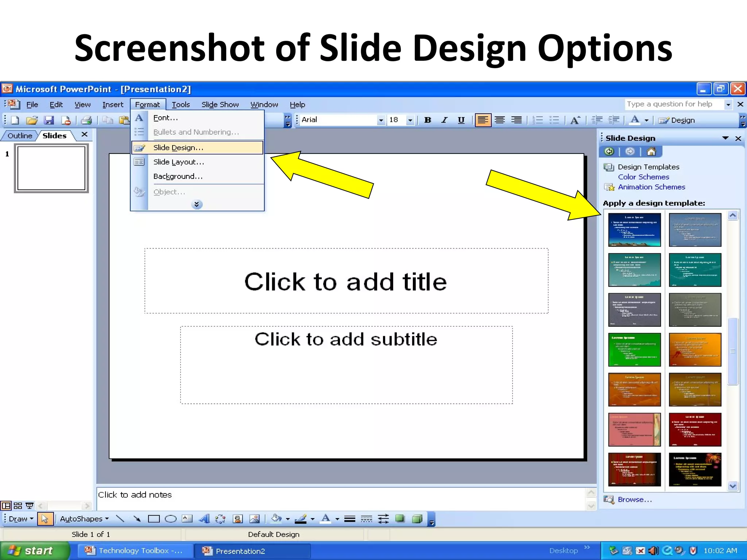Switch to the Outline tab
The height and width of the screenshot is (560, 747).
(x=20, y=136)
